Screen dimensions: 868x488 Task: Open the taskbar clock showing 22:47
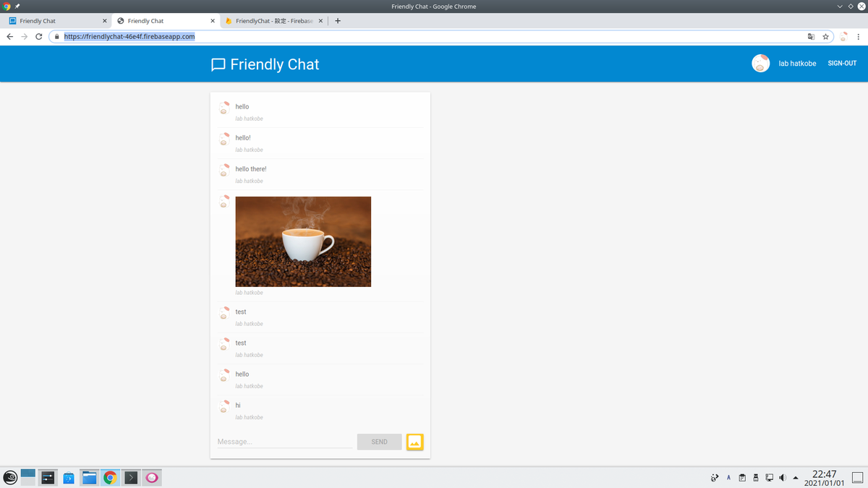point(824,474)
